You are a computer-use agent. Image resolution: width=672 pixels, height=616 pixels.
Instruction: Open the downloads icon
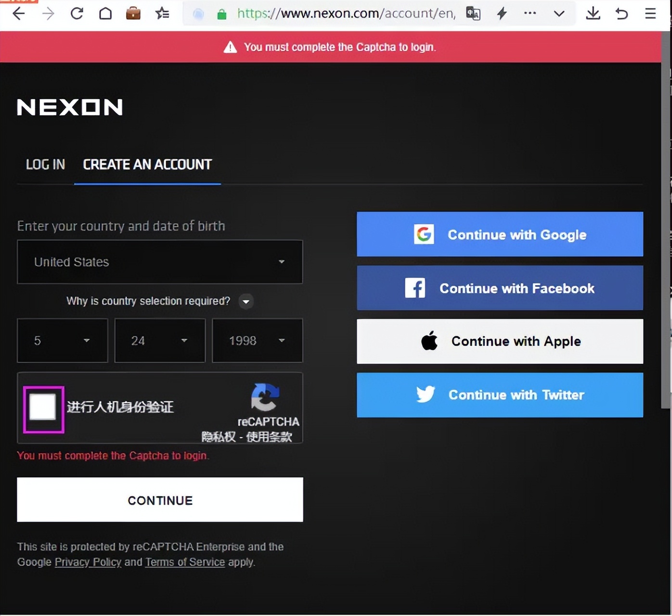coord(593,13)
